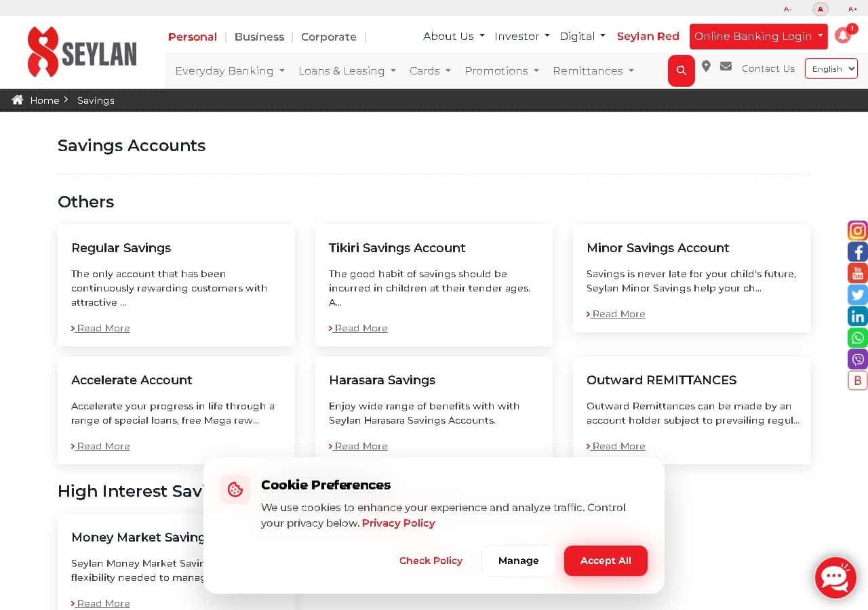Read more about Harasara Savings
Image resolution: width=868 pixels, height=610 pixels.
[358, 446]
